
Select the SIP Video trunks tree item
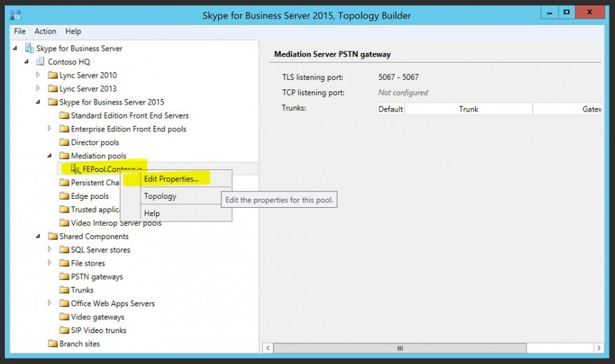pos(98,330)
